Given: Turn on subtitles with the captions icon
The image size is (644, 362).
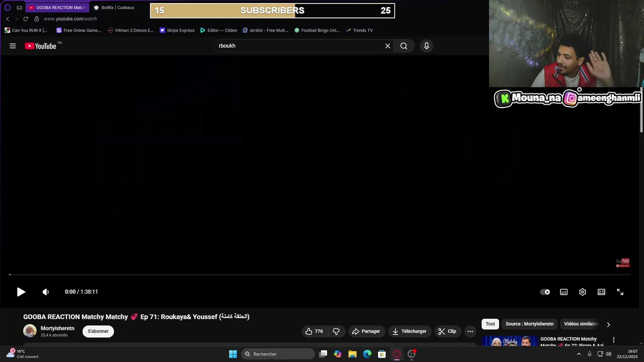Looking at the screenshot, I should coord(563,292).
